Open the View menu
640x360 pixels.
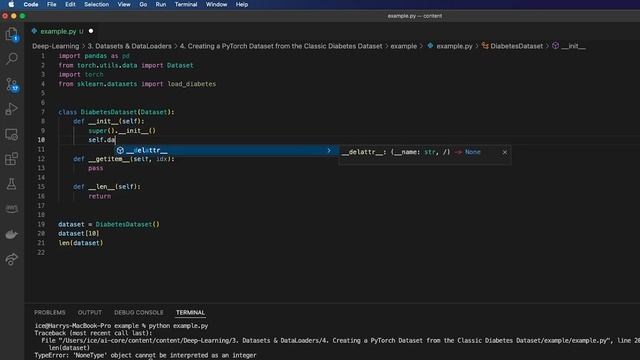click(124, 4)
